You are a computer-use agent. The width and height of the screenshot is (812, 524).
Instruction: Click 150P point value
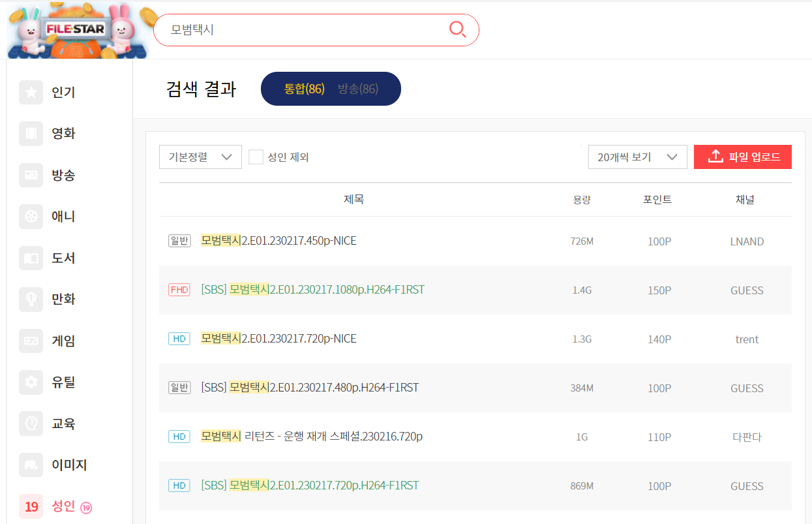(x=659, y=290)
